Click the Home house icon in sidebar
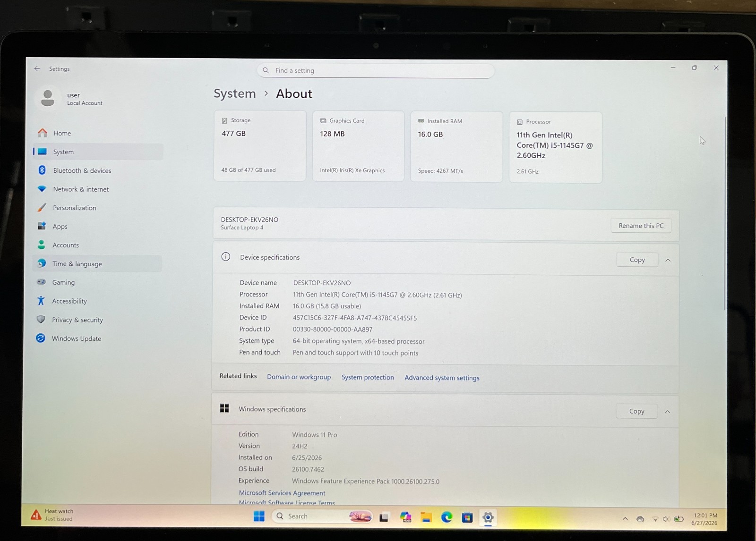756x541 pixels. 43,133
